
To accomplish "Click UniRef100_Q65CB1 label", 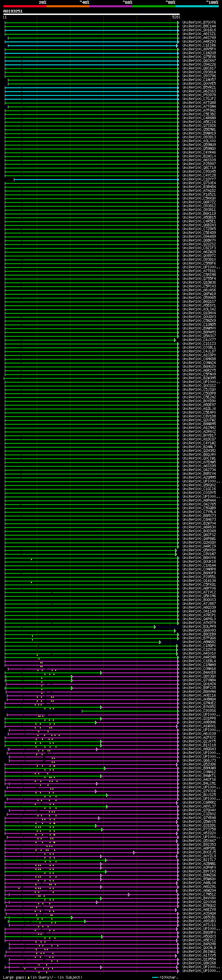I will [x=199, y=918].
